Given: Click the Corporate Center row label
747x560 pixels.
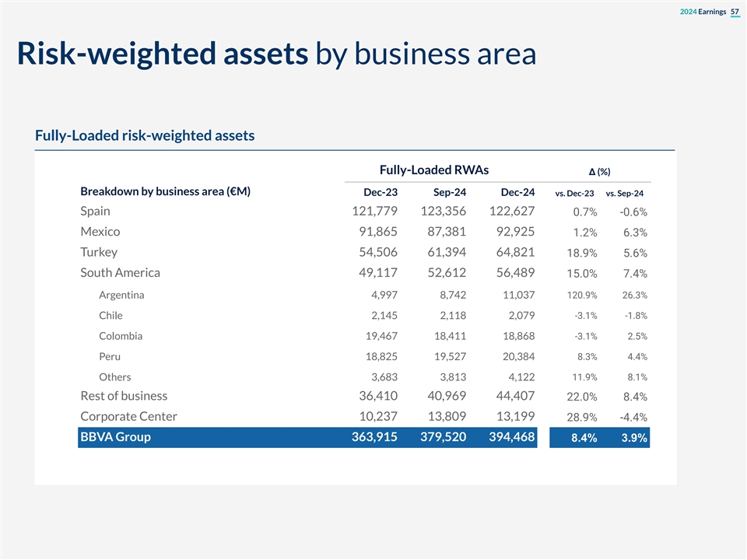Looking at the screenshot, I should (x=128, y=416).
